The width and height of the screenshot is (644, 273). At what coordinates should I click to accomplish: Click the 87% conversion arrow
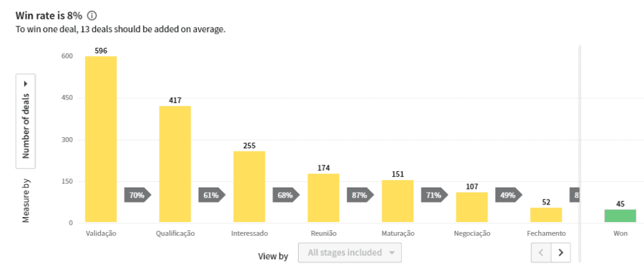[360, 195]
